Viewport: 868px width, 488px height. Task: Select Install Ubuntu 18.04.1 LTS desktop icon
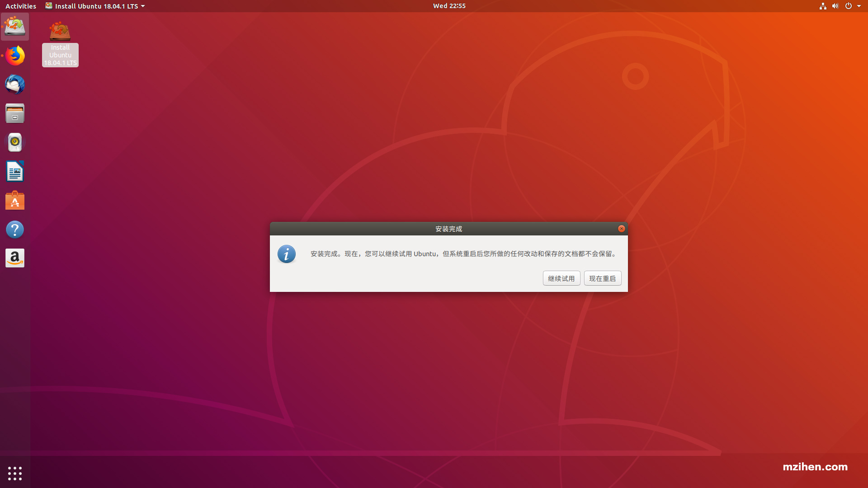60,44
